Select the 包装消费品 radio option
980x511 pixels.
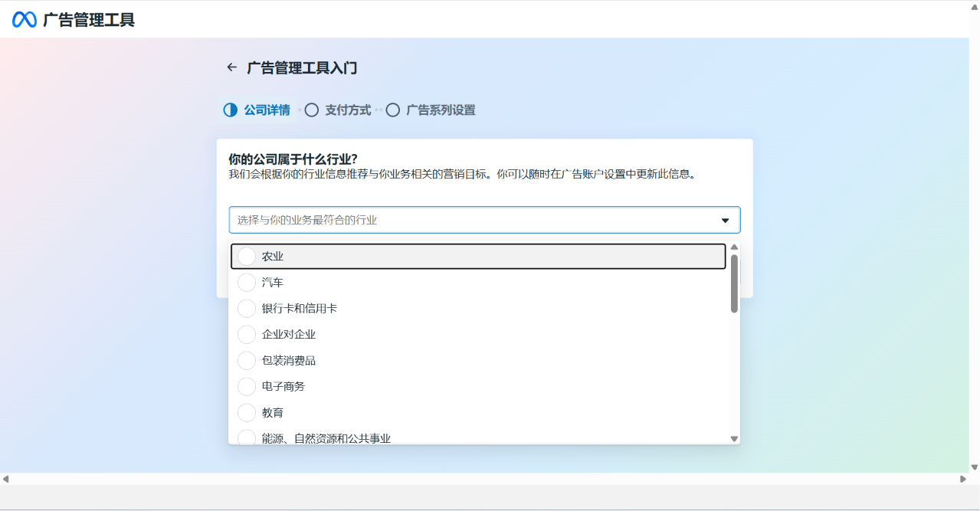(x=247, y=361)
